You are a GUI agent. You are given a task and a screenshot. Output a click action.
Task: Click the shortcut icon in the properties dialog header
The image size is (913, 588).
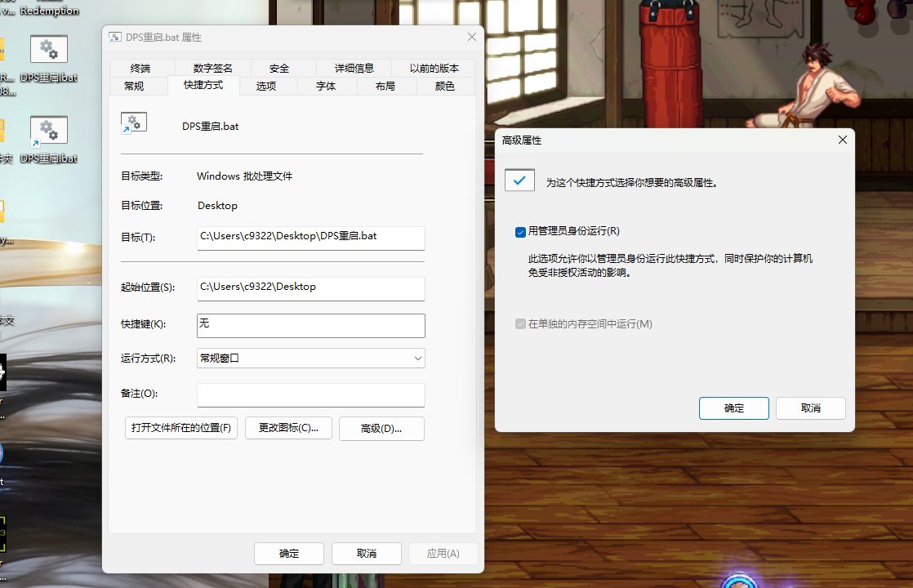click(x=134, y=122)
